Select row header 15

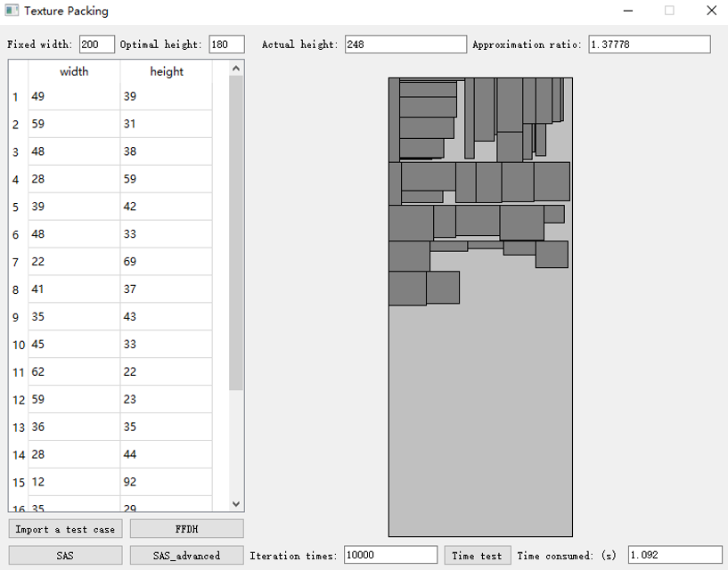(x=18, y=482)
